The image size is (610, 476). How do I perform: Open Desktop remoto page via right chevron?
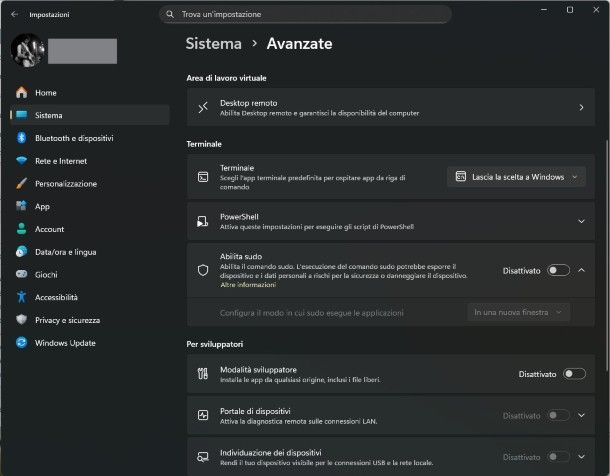(581, 107)
